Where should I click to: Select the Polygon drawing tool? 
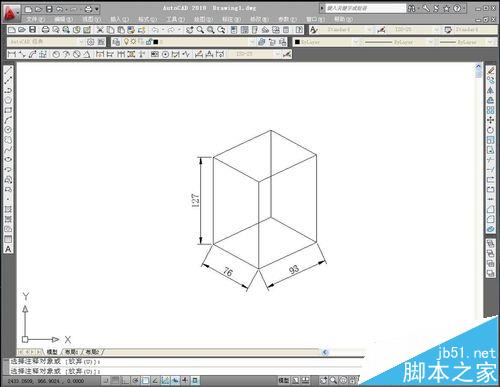[8, 100]
